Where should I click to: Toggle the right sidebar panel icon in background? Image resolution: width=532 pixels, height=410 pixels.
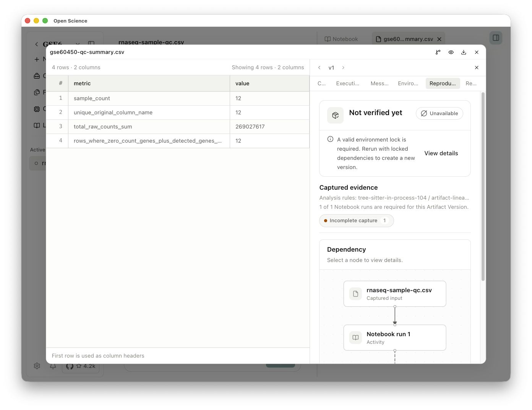click(496, 38)
